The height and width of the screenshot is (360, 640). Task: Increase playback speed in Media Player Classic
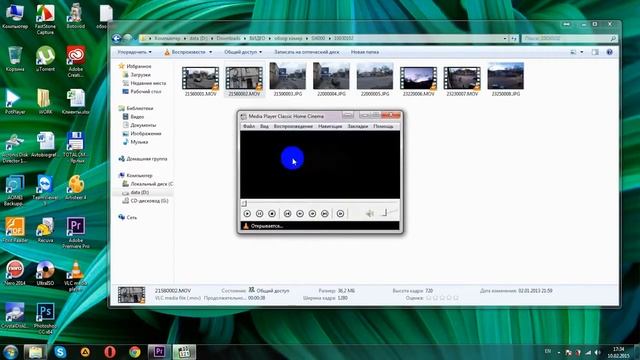point(312,213)
